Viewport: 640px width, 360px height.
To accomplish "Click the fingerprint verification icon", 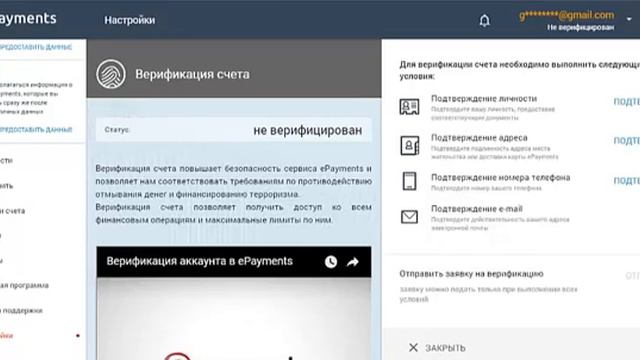I will pos(111,74).
